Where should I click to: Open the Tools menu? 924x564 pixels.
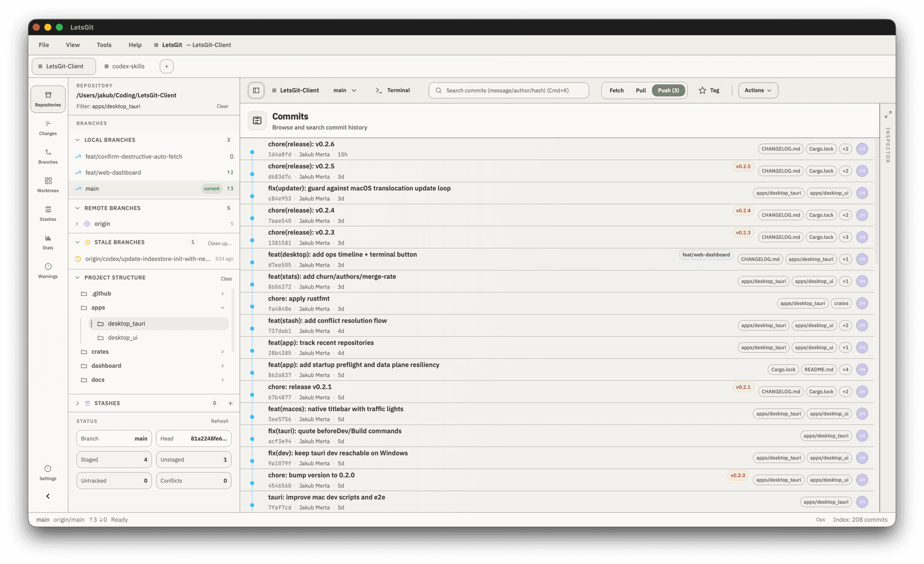[104, 45]
